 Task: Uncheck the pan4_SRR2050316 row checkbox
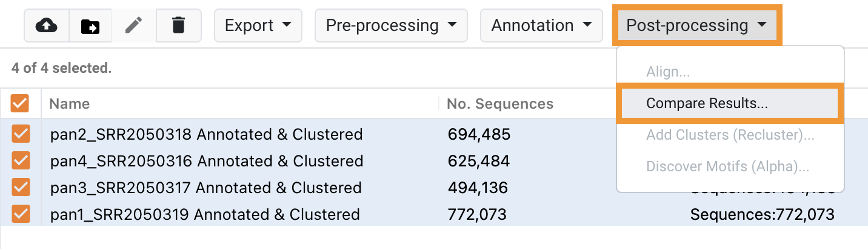point(21,161)
